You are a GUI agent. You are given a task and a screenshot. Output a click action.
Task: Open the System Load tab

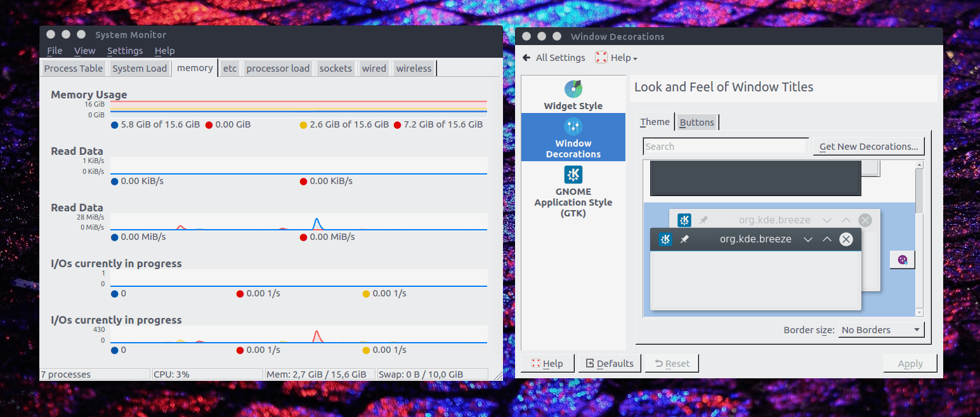(x=140, y=69)
